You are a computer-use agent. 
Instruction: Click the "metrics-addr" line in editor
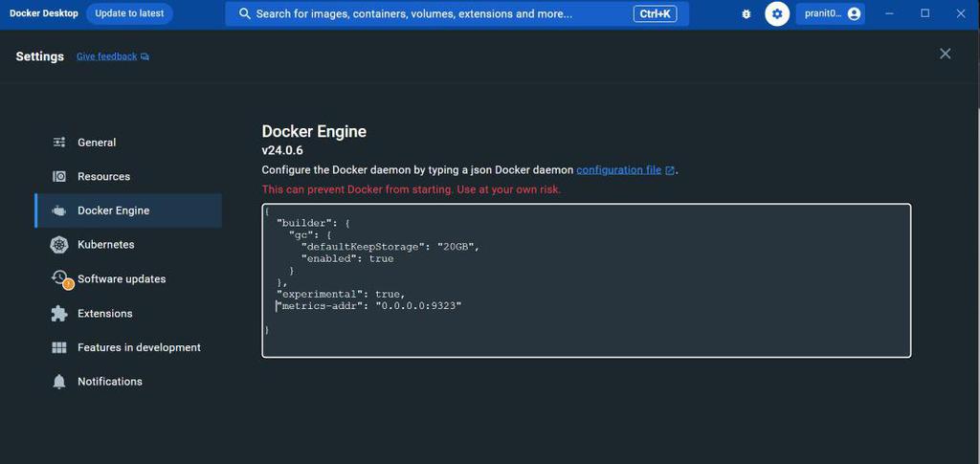(368, 306)
